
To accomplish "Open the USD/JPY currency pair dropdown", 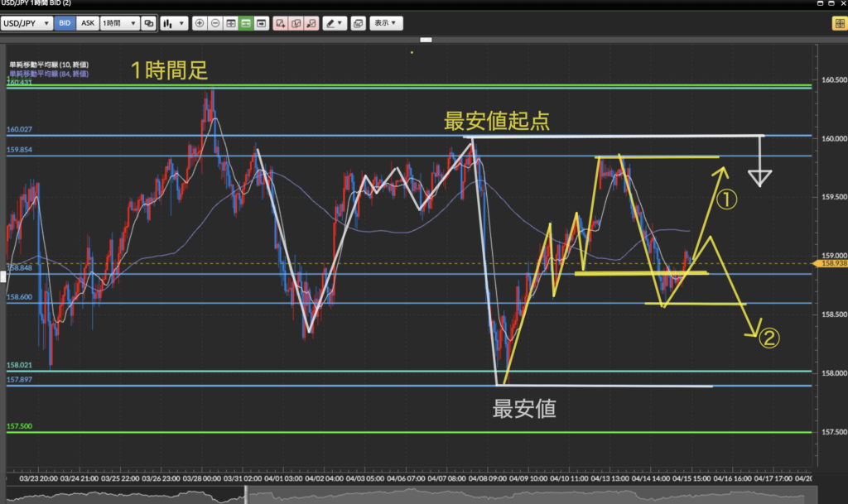I will (26, 24).
